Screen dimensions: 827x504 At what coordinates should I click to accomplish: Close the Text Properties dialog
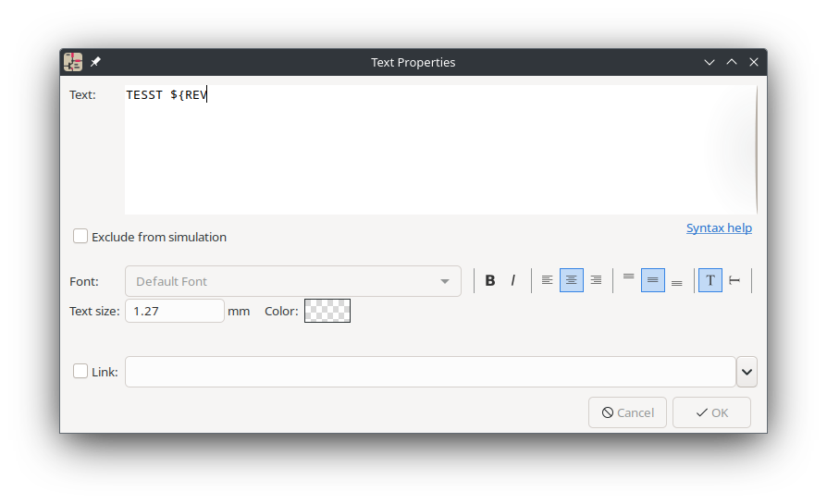tap(754, 62)
